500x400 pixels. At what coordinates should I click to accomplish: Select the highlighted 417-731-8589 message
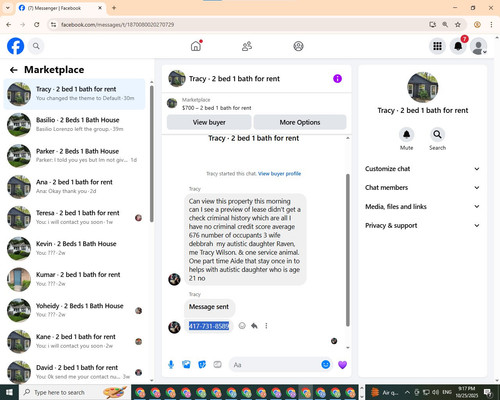tap(209, 326)
